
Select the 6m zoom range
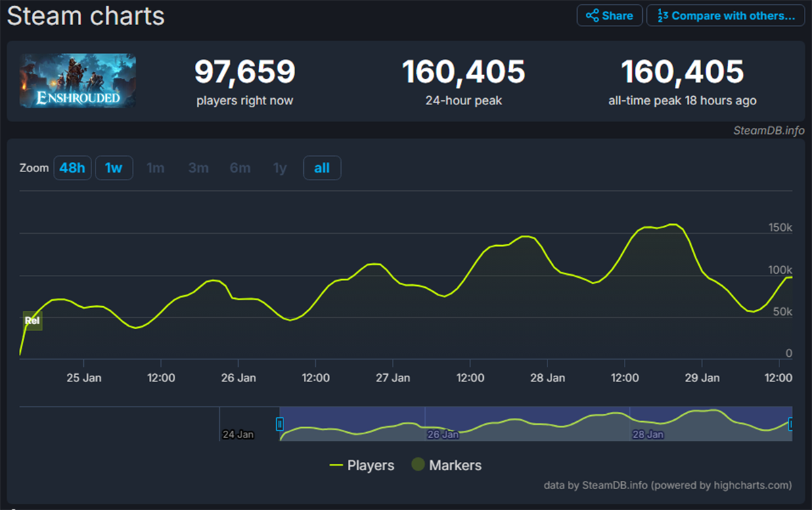point(240,168)
